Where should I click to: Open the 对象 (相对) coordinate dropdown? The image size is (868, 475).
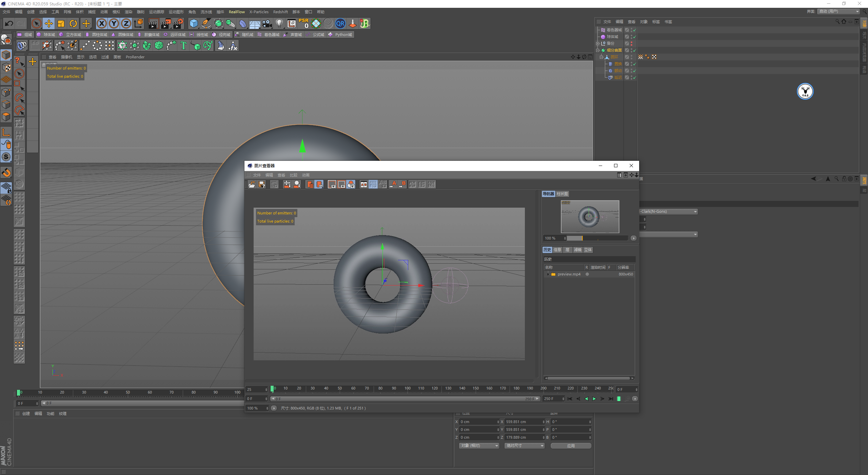coord(479,445)
